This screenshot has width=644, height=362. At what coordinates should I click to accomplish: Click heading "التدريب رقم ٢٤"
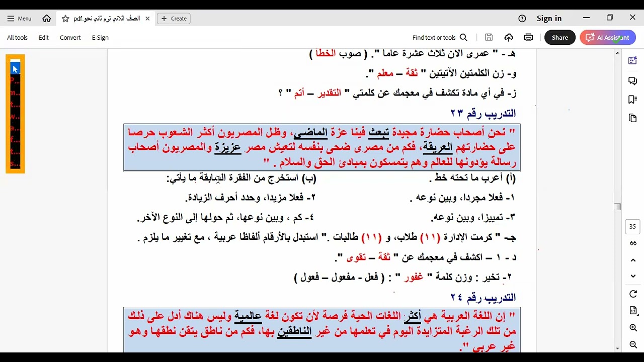pyautogui.click(x=483, y=297)
